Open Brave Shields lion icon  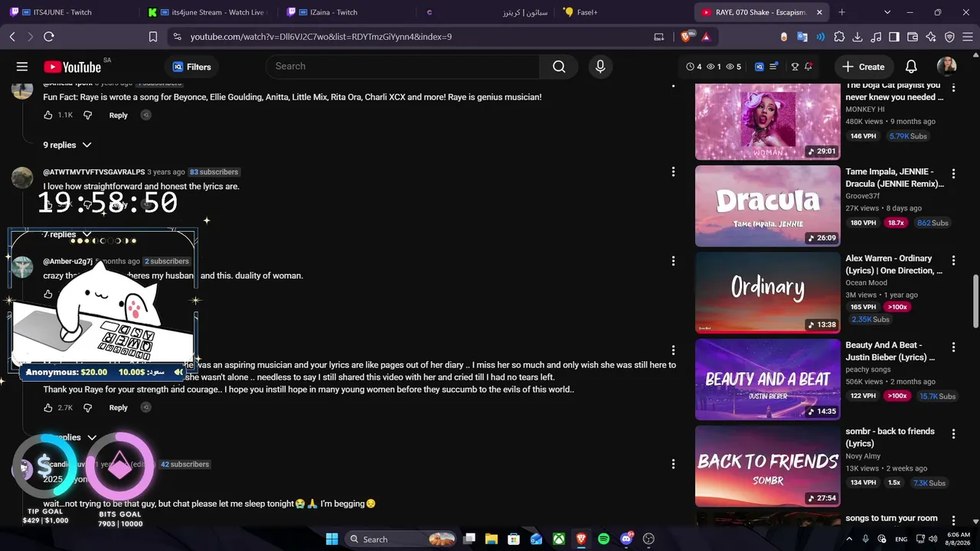[688, 36]
